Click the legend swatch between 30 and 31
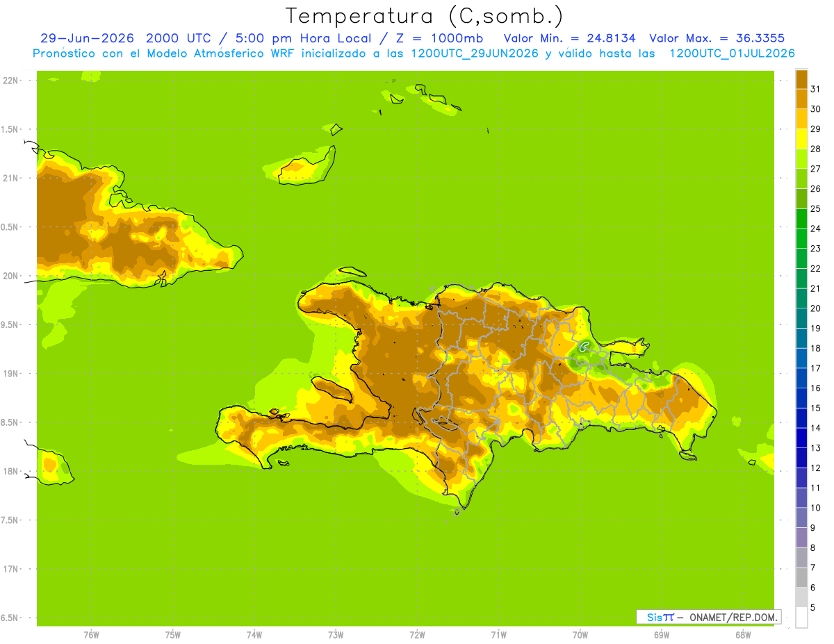834x644 pixels. (801, 99)
